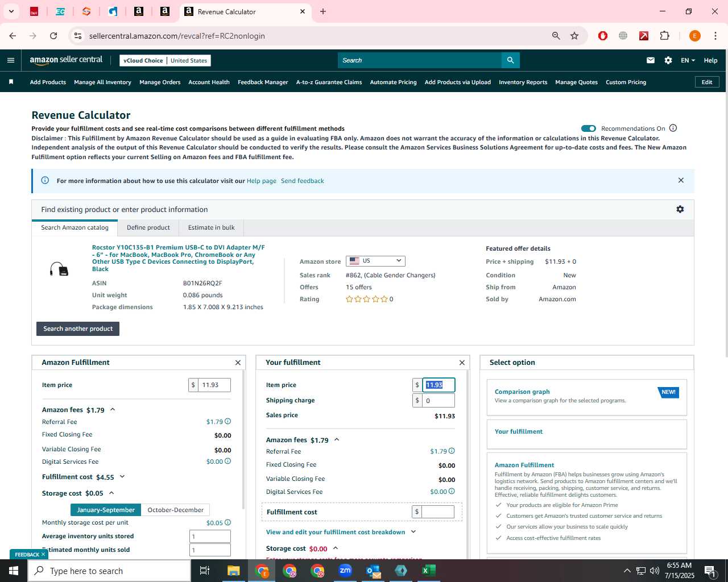Open Feedback Manager from nav bar
This screenshot has width=728, height=582.
point(263,82)
